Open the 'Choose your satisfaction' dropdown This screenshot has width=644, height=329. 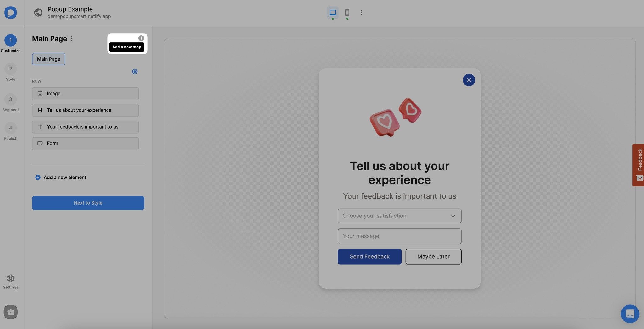pyautogui.click(x=399, y=216)
